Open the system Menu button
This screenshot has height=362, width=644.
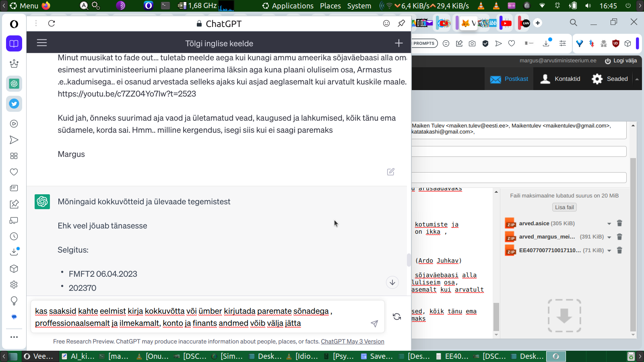[24, 6]
